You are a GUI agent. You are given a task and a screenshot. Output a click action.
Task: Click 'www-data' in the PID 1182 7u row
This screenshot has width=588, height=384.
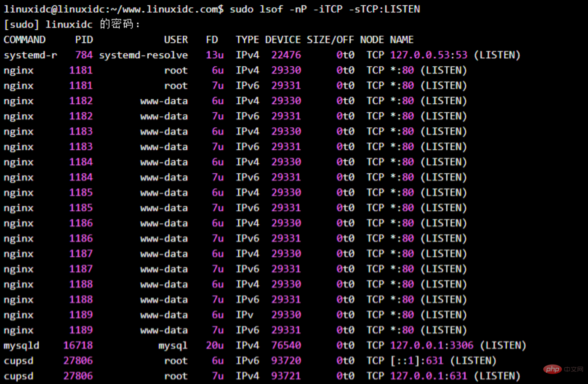pyautogui.click(x=164, y=116)
